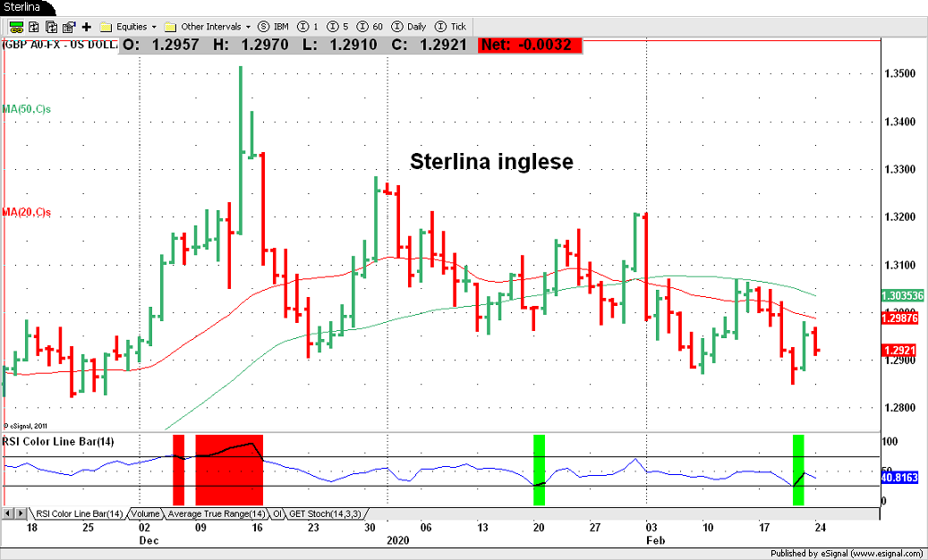Click the L: 1.2910 low value

point(339,45)
